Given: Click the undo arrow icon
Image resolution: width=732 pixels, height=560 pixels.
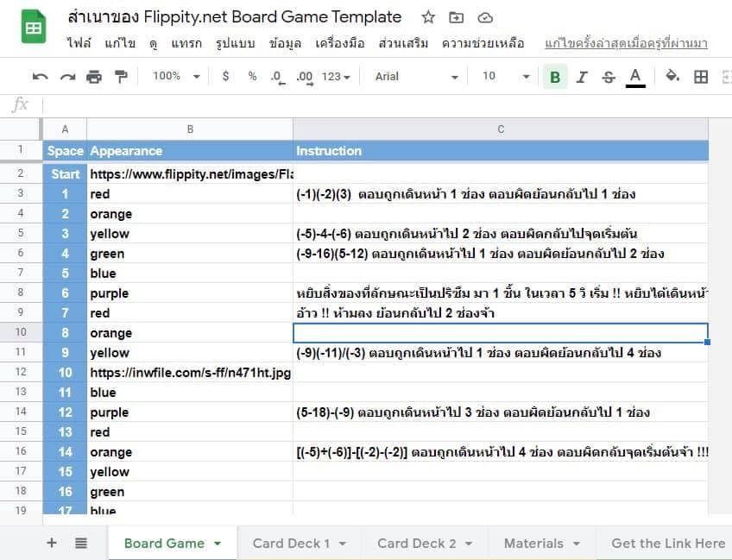Looking at the screenshot, I should [x=41, y=77].
